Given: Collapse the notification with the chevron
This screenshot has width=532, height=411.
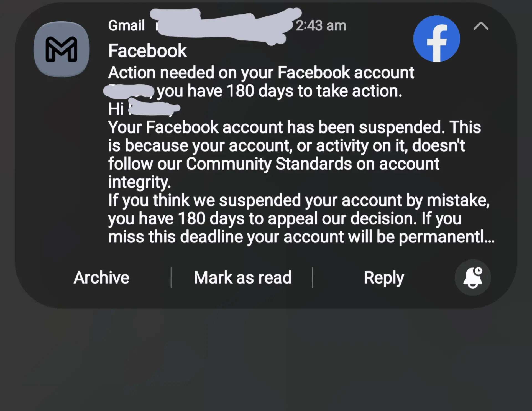Looking at the screenshot, I should [x=481, y=26].
